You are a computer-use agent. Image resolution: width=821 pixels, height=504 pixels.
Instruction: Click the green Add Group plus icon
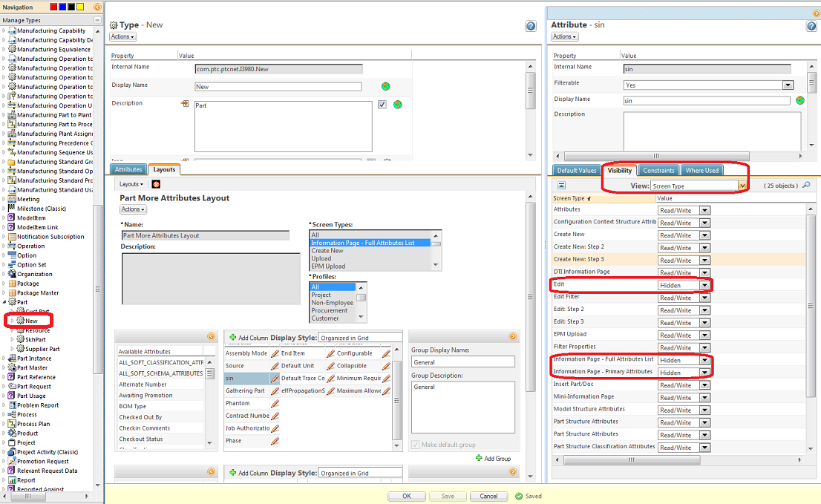[480, 459]
